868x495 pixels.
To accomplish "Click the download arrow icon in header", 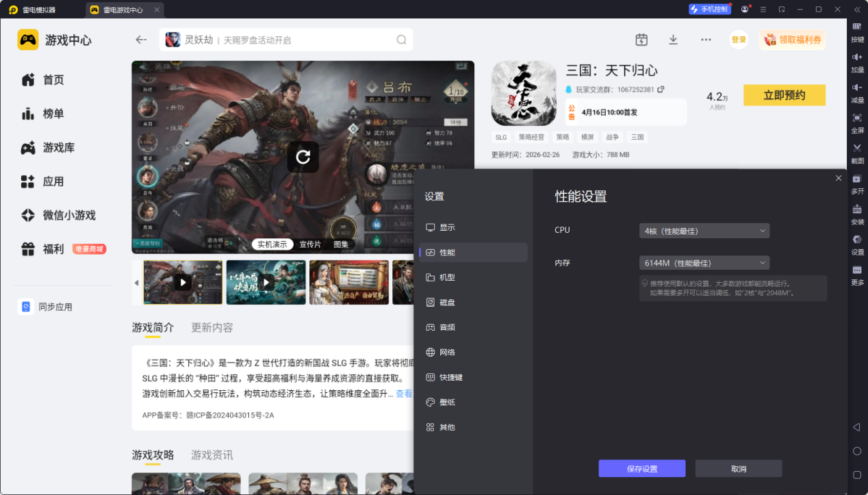I will pyautogui.click(x=673, y=40).
